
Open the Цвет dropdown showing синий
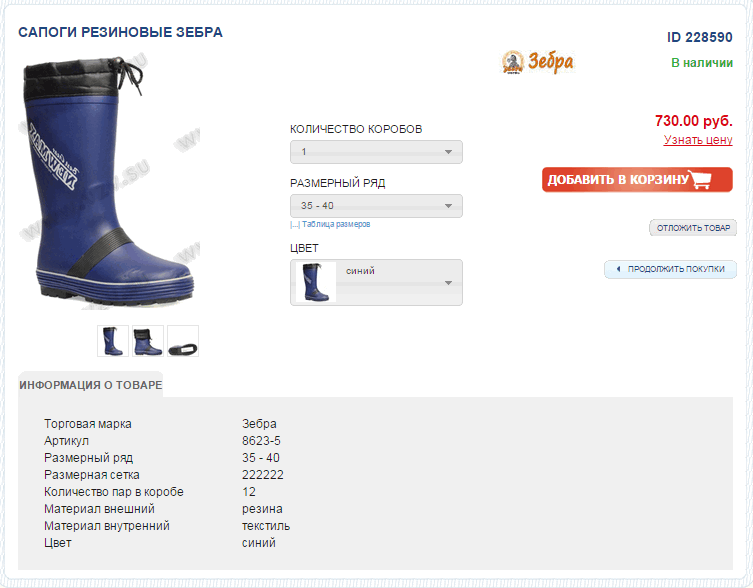[376, 282]
